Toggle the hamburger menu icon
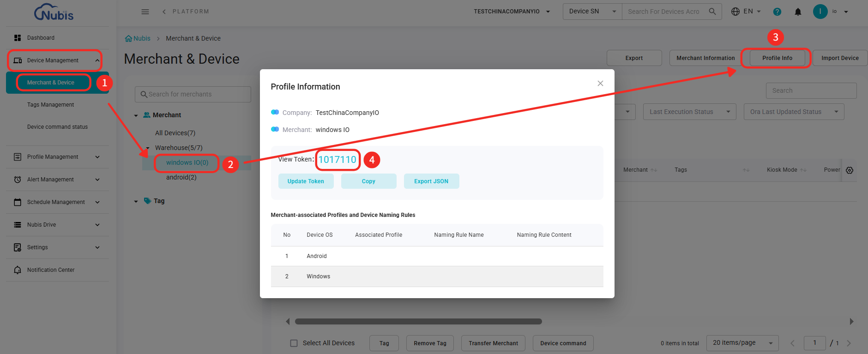 145,12
